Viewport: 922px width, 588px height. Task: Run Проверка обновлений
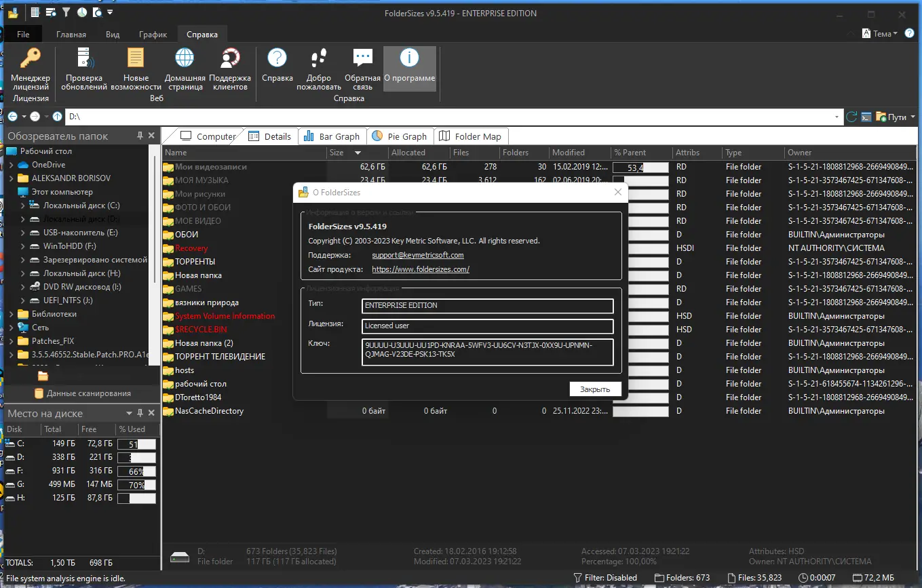[83, 68]
